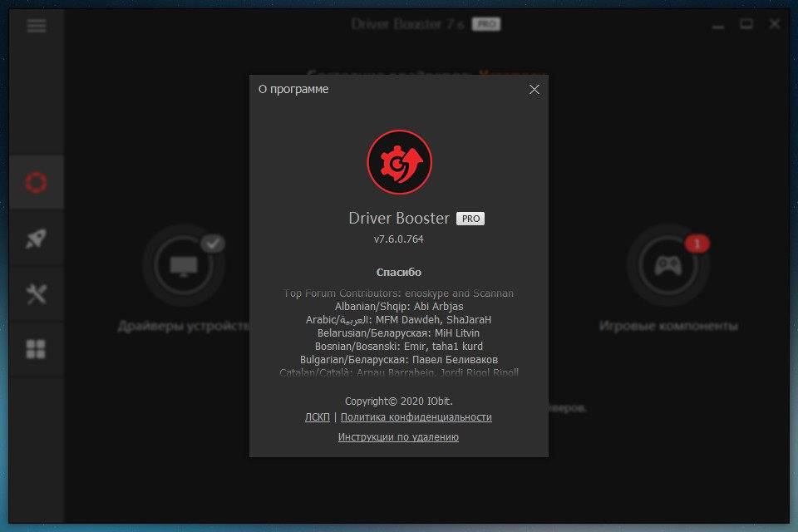798x532 pixels.
Task: Open Политика конфиденциальности link
Action: click(x=416, y=417)
